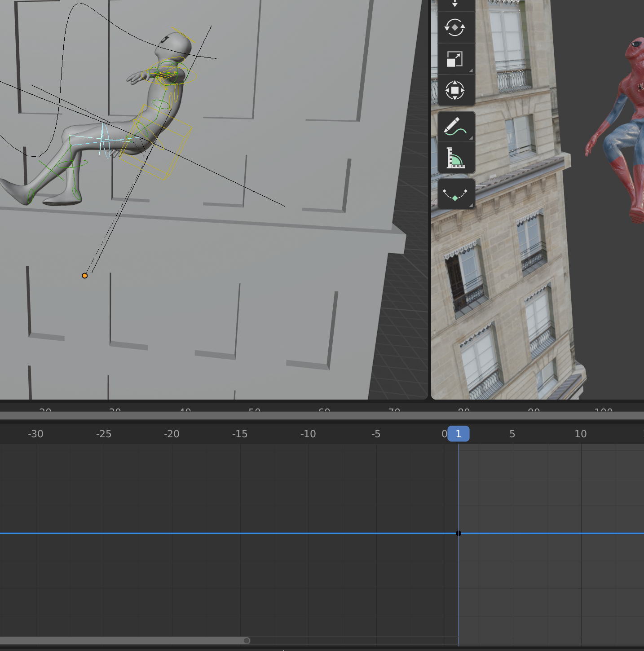Click the graph editor horizontal scrollbar
This screenshot has height=651, width=644.
pos(125,641)
